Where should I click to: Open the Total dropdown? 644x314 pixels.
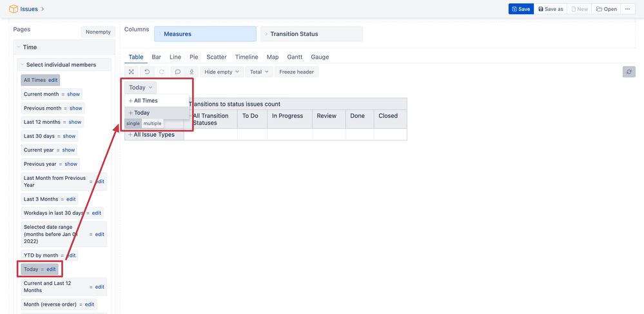coord(259,72)
